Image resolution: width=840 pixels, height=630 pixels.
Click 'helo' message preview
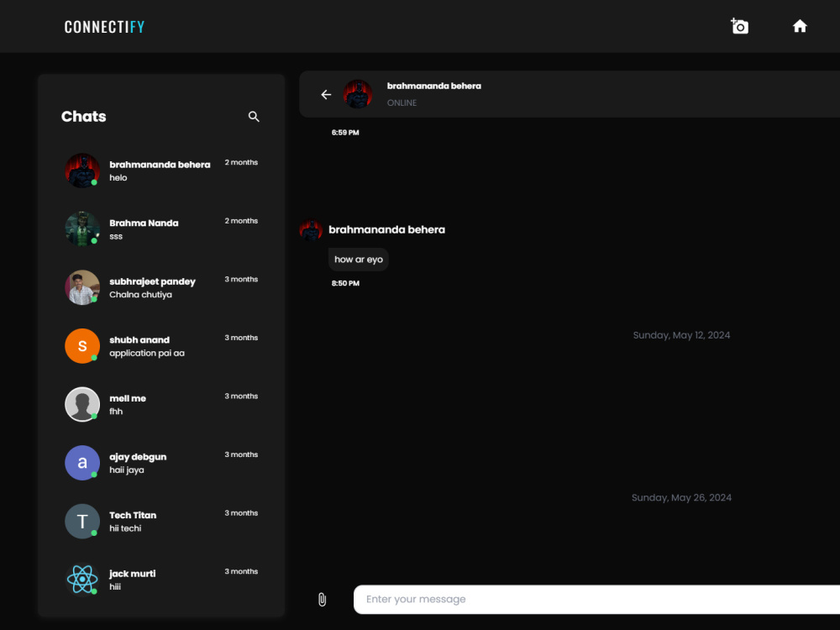(x=118, y=178)
